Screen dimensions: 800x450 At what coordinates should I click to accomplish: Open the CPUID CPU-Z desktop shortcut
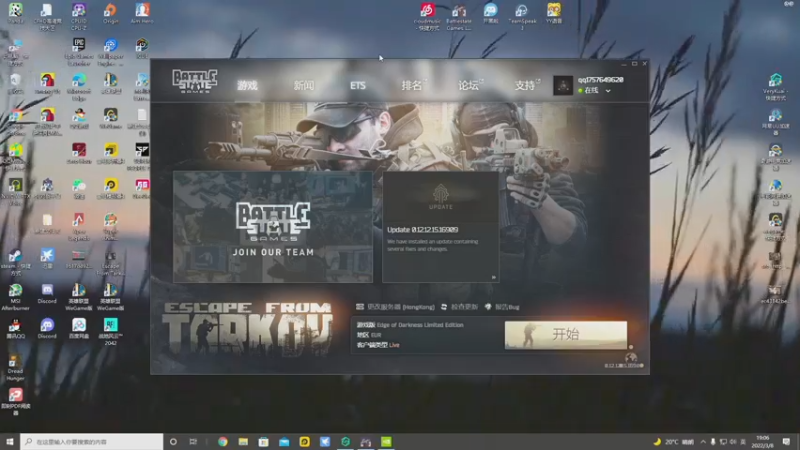click(x=79, y=16)
